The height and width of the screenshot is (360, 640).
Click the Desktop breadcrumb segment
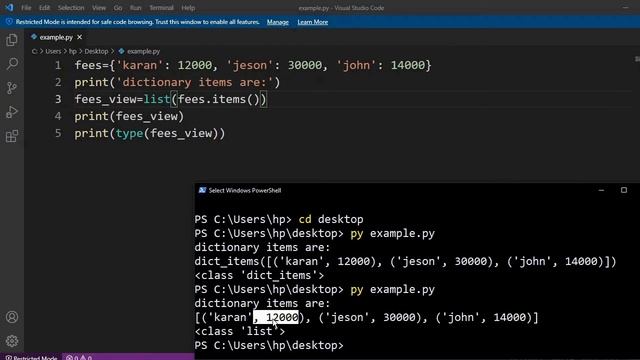tap(96, 51)
